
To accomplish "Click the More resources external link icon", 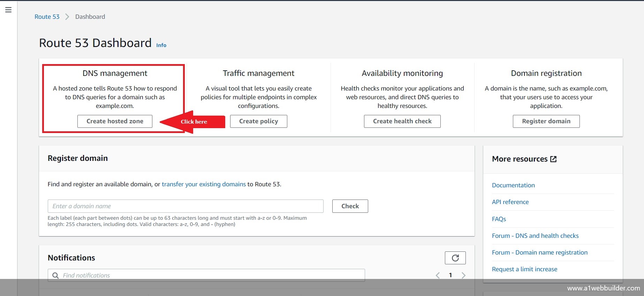I will tap(553, 159).
